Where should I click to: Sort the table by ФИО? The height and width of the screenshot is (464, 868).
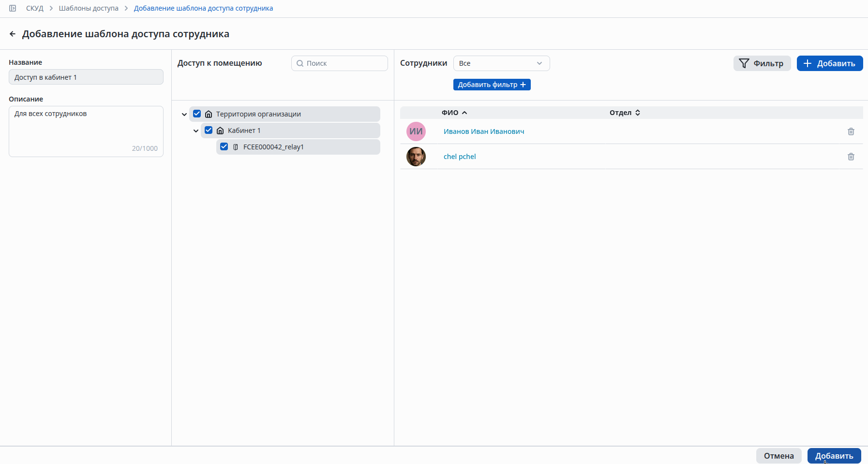click(x=454, y=113)
